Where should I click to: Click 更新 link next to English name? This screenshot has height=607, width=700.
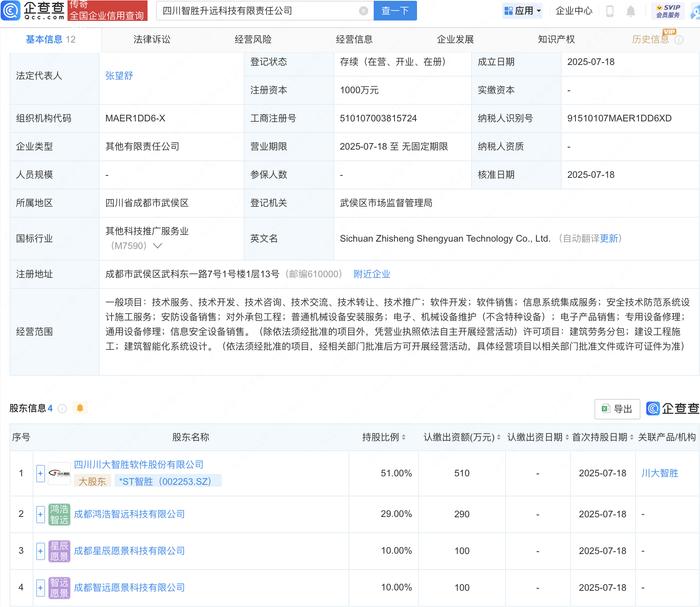pos(609,238)
